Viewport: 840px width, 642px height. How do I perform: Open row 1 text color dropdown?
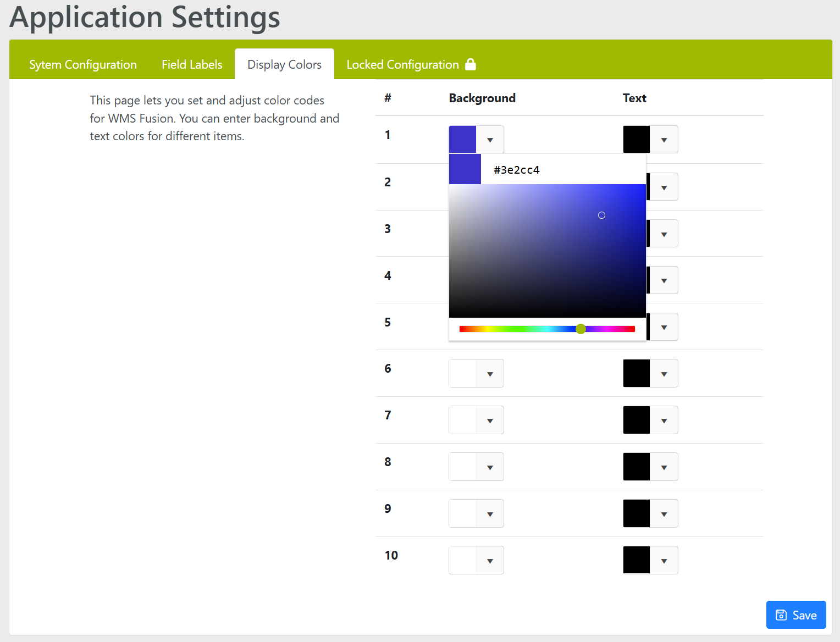(x=664, y=140)
